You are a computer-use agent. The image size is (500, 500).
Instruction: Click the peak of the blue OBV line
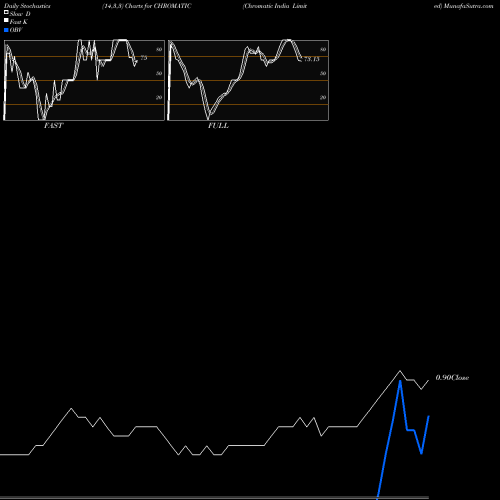point(400,381)
